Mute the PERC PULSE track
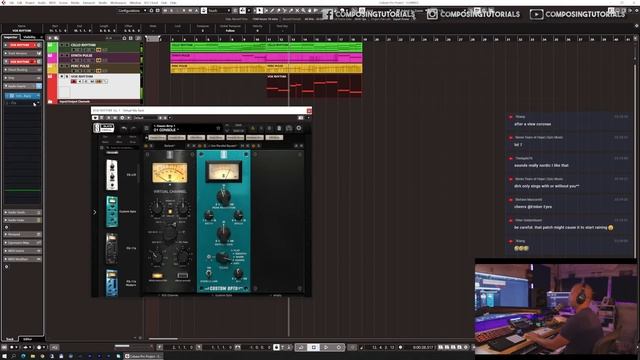The width and height of the screenshot is (640, 360). 62,66
